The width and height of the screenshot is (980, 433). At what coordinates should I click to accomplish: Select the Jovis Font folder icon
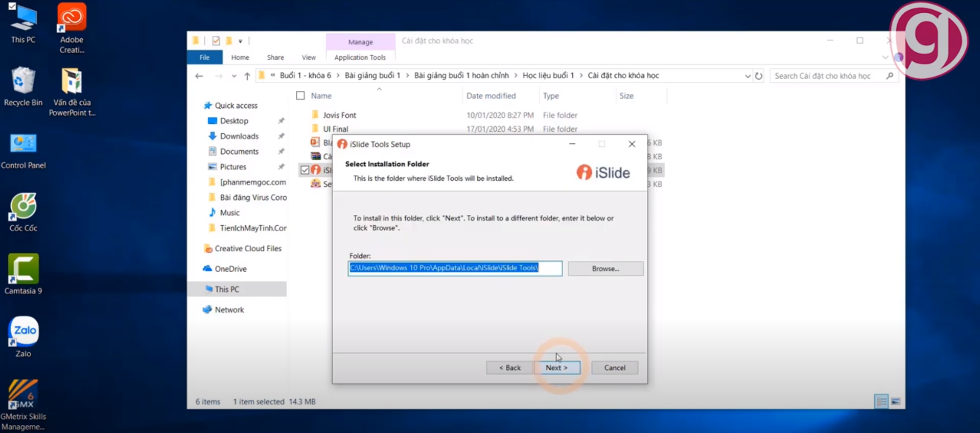click(315, 115)
